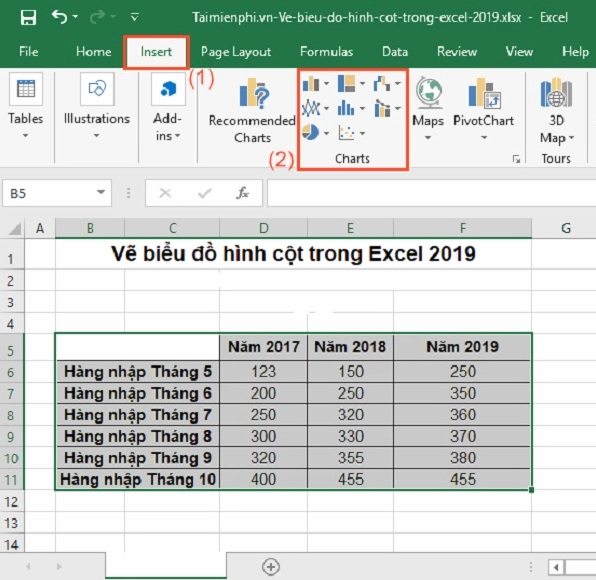
Task: Open the Column chart dropdown arrow
Action: 327,83
